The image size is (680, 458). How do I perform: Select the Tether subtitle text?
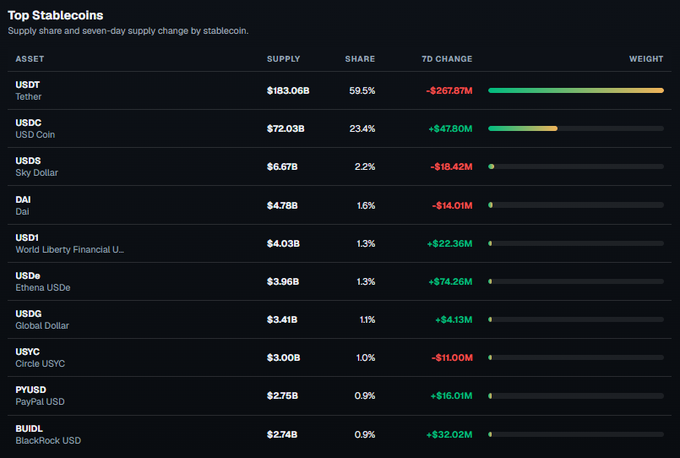29,97
